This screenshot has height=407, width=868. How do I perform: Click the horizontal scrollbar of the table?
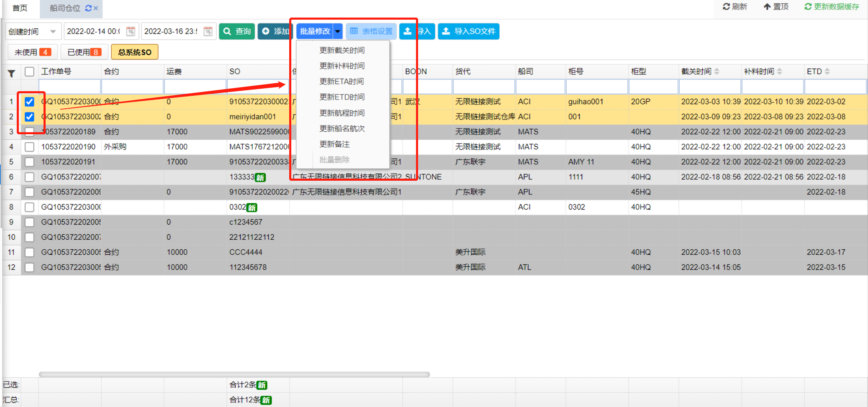tap(234, 374)
